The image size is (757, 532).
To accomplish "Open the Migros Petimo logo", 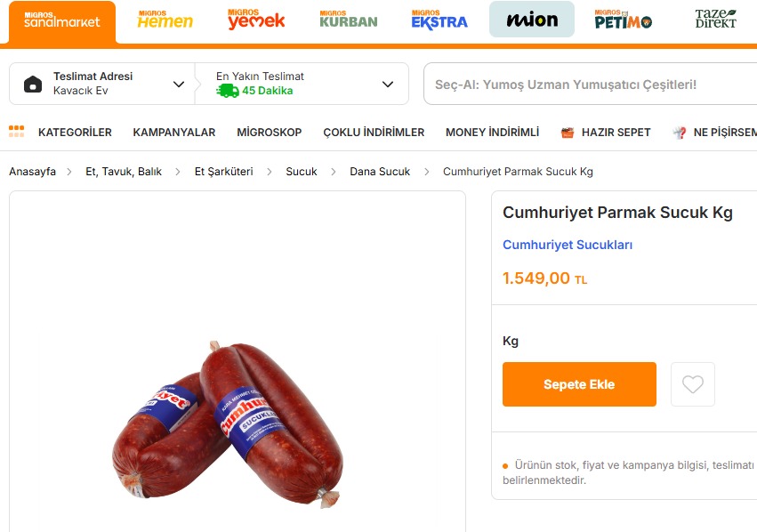I will (x=624, y=20).
